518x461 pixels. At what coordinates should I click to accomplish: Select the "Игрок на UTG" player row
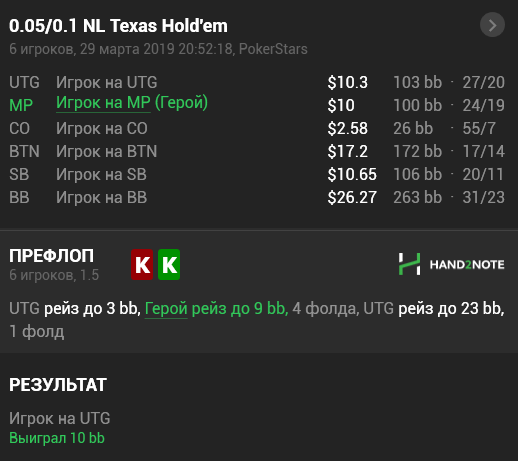tap(257, 82)
